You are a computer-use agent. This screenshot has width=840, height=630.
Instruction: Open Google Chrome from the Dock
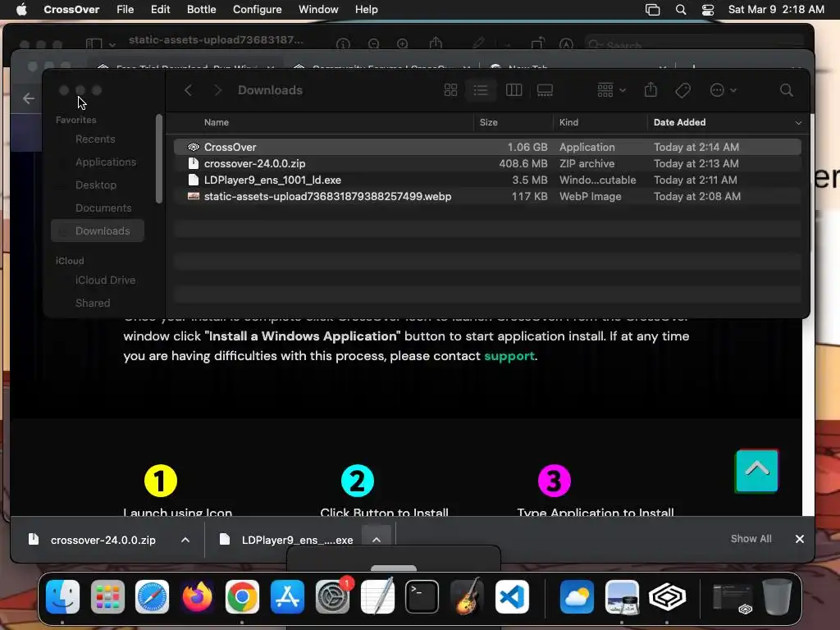(x=242, y=596)
